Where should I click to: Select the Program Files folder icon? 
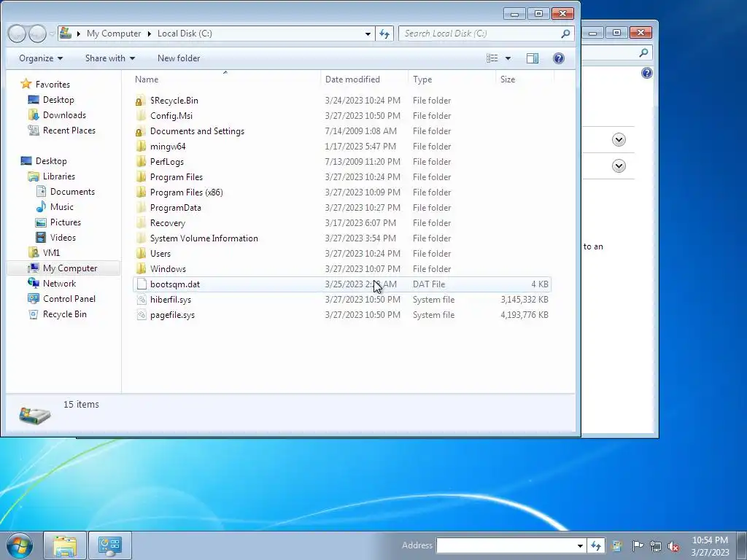[141, 176]
